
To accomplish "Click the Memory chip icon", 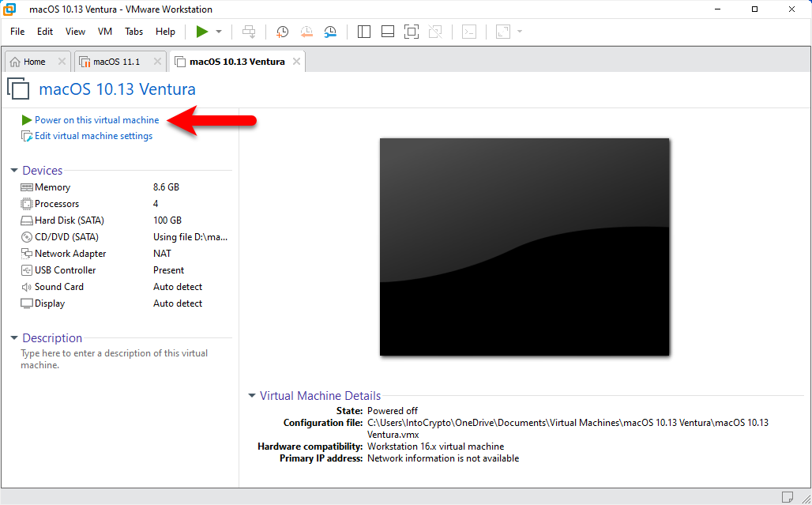I will pos(26,187).
